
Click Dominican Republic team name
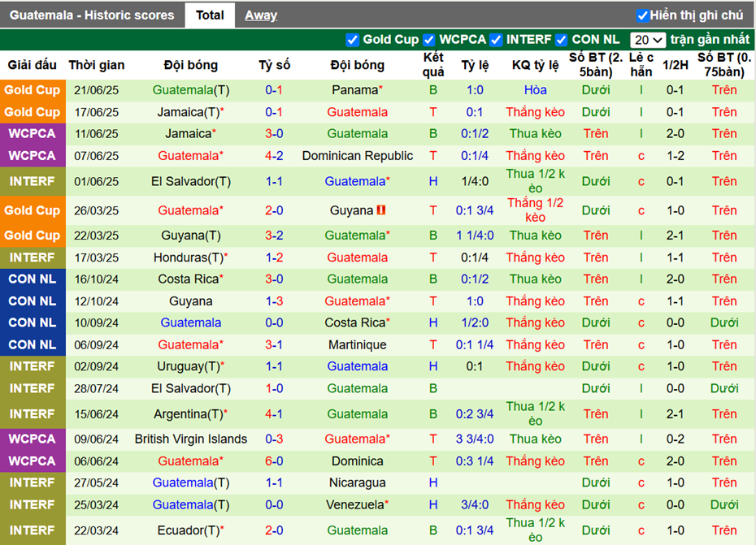[x=357, y=156]
